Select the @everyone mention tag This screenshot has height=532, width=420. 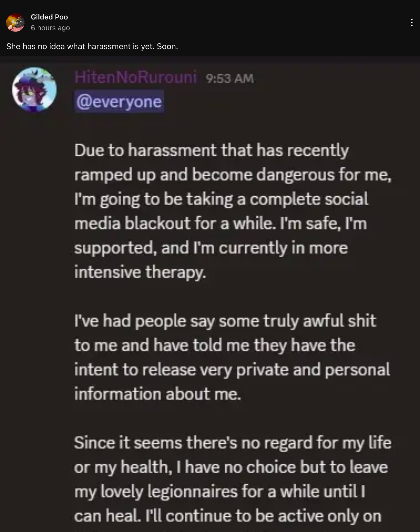point(119,102)
